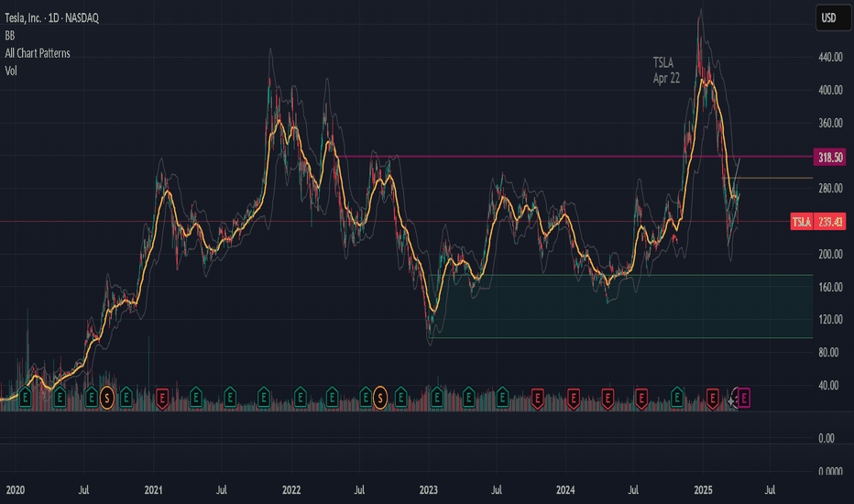
Task: Open the earliest green earnings marker beside 2020
Action: pyautogui.click(x=25, y=397)
